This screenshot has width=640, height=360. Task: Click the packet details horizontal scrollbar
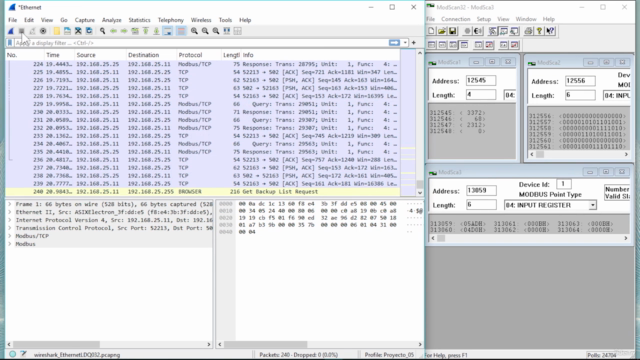(56, 344)
